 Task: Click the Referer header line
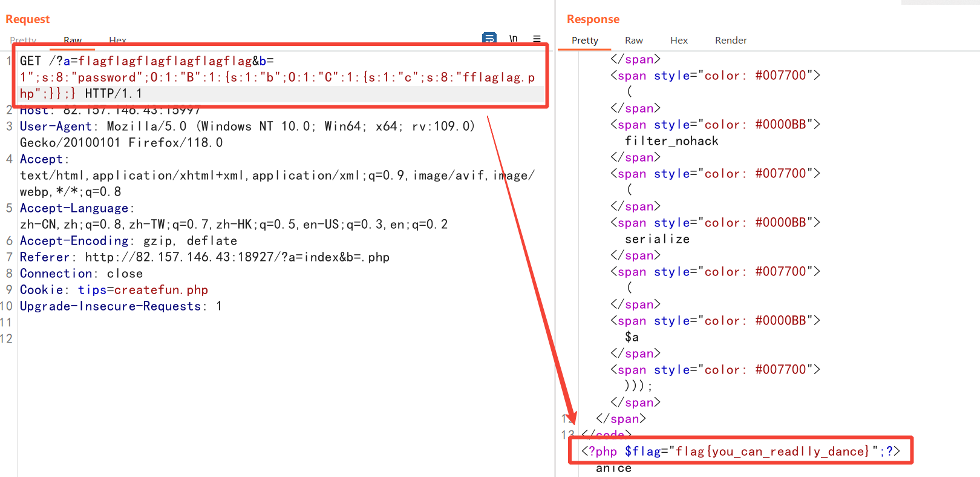[204, 257]
